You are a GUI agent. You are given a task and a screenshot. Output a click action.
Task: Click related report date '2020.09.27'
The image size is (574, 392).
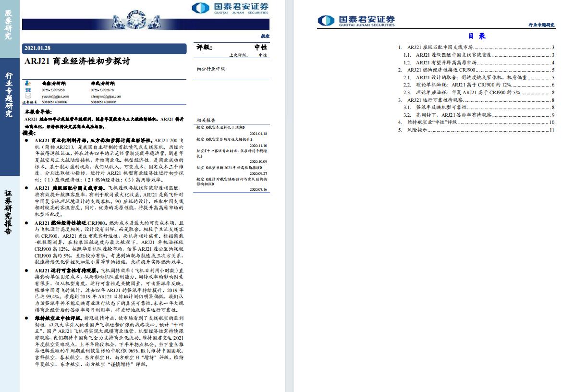coord(258,173)
